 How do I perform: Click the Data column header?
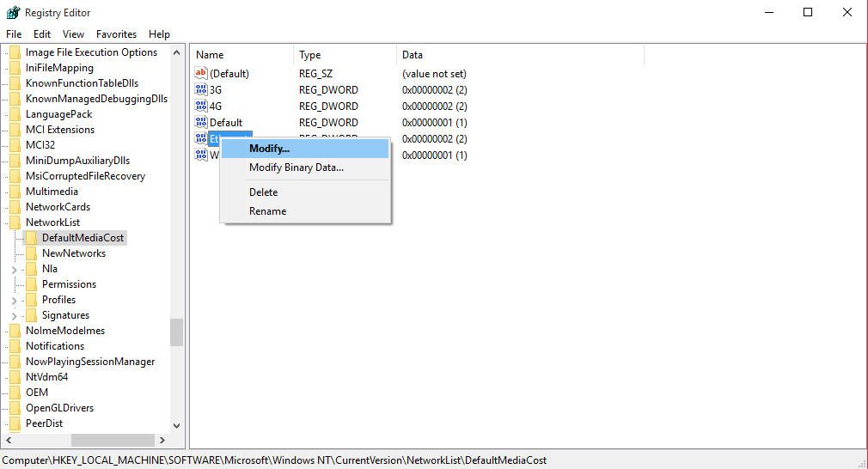(413, 55)
